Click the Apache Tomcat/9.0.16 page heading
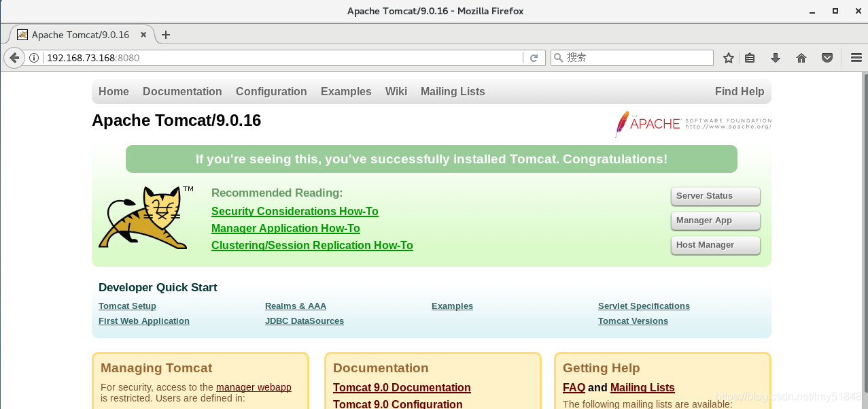Screen dimensions: 868x409 (x=176, y=120)
